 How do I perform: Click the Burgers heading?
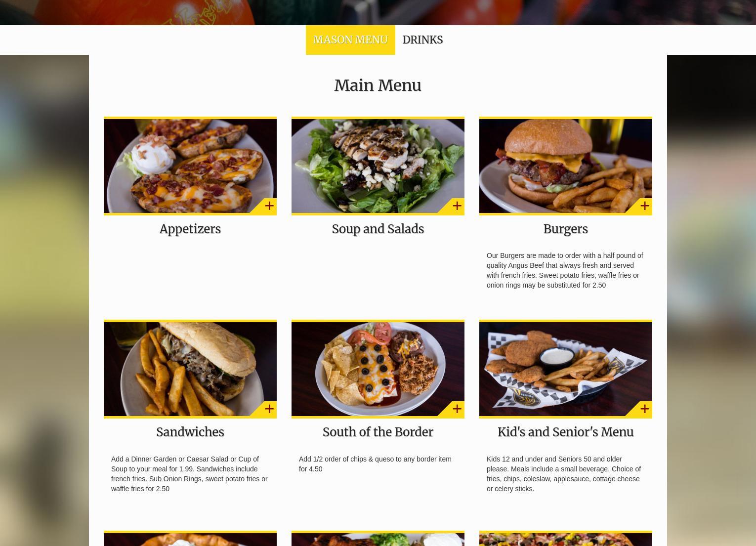pos(566,229)
